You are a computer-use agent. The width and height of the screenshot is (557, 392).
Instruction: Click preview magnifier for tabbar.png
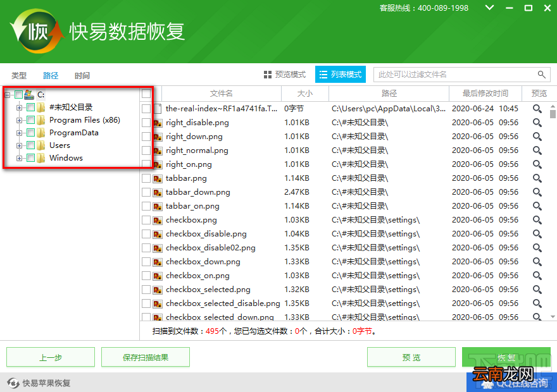537,178
